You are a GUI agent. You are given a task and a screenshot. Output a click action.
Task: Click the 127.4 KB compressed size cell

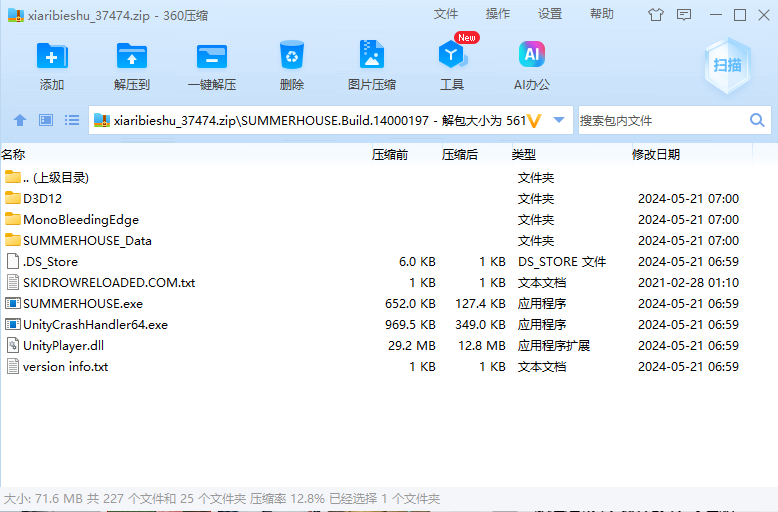pyautogui.click(x=480, y=303)
